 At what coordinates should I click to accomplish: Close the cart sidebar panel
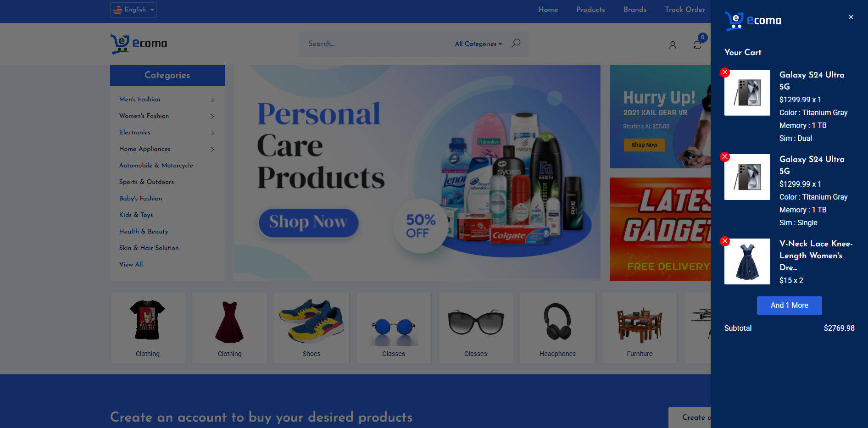851,17
